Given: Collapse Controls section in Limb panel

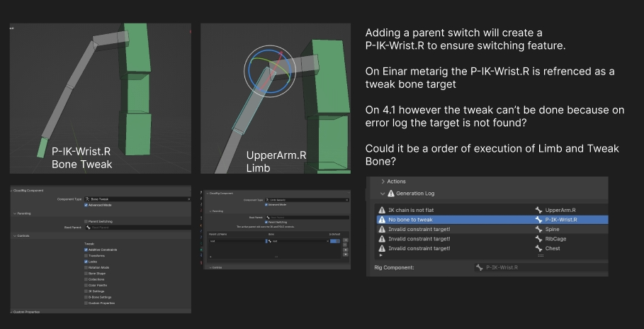Looking at the screenshot, I should tap(210, 268).
